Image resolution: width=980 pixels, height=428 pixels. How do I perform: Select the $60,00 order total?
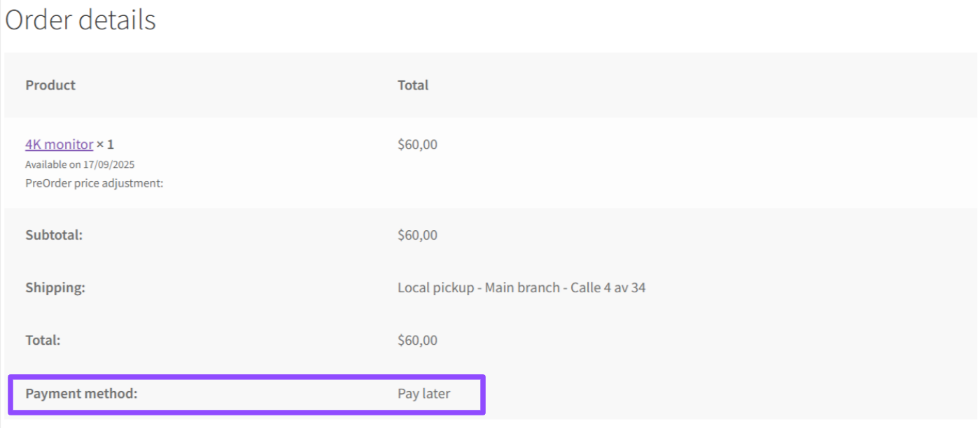click(417, 340)
